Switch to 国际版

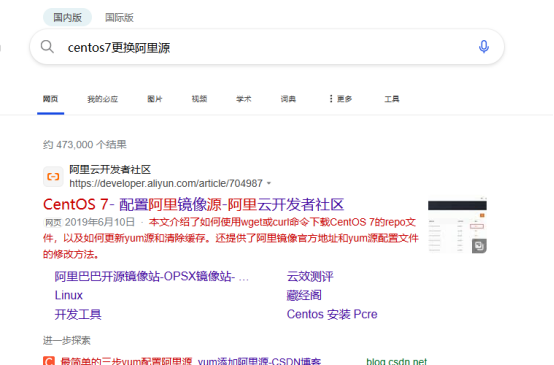pos(119,17)
